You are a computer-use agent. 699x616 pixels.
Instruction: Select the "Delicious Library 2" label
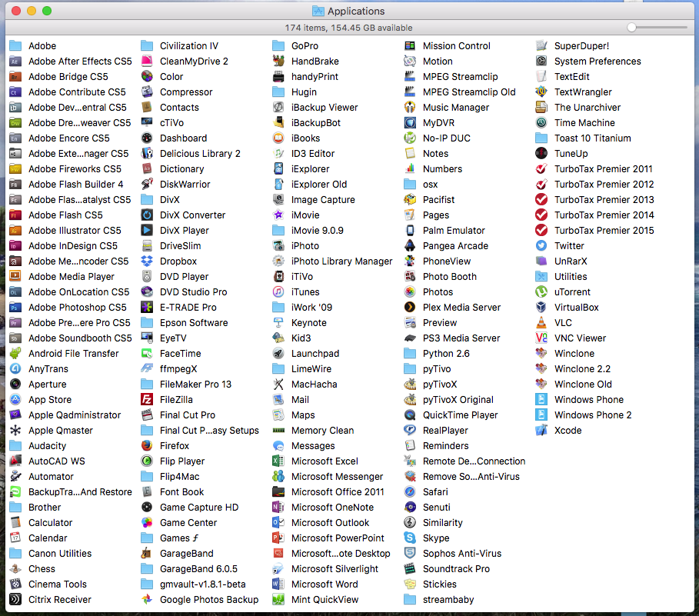[200, 153]
